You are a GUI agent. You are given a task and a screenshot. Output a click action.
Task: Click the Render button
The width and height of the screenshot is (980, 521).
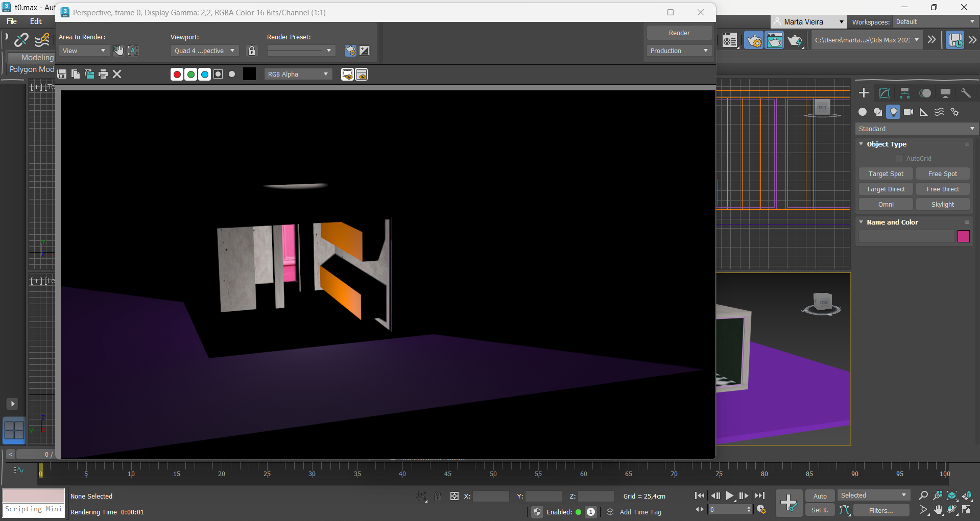[x=679, y=33]
